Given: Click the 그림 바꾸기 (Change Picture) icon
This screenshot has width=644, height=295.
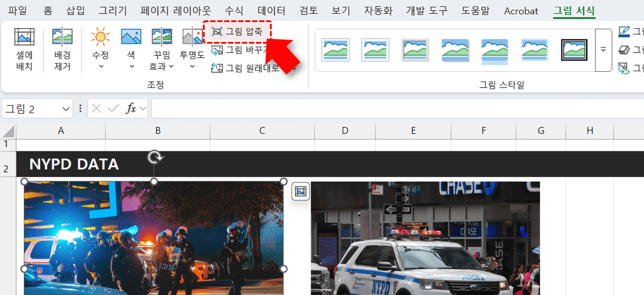Looking at the screenshot, I should (x=217, y=50).
